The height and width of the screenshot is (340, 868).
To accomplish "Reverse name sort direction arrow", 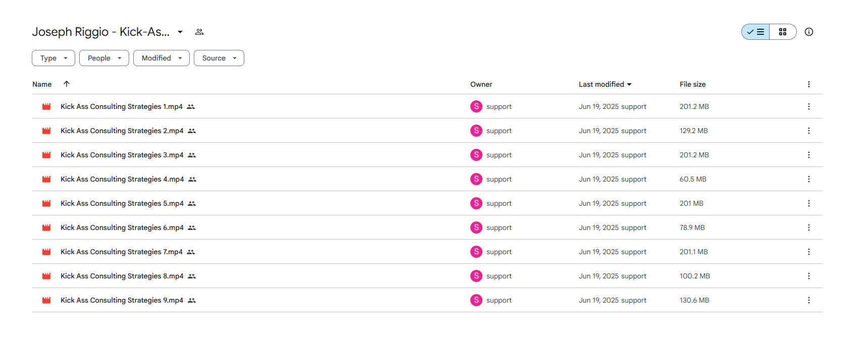I will click(x=67, y=84).
